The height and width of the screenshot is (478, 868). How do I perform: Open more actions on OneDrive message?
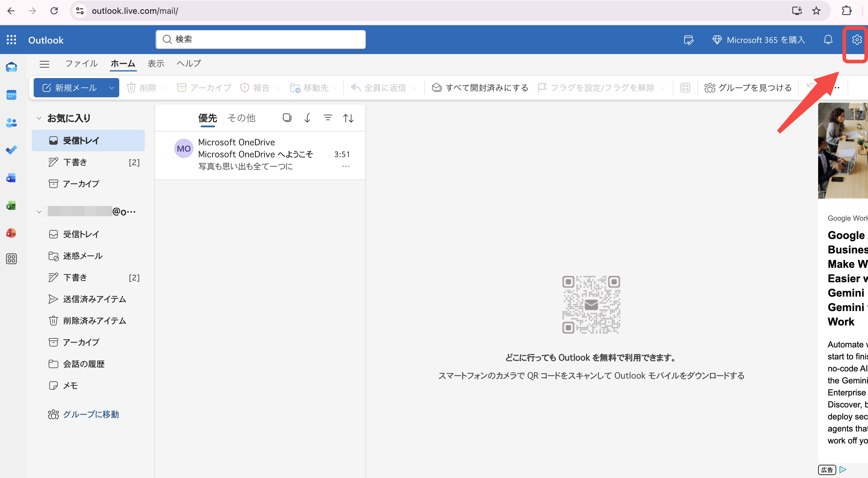click(346, 166)
